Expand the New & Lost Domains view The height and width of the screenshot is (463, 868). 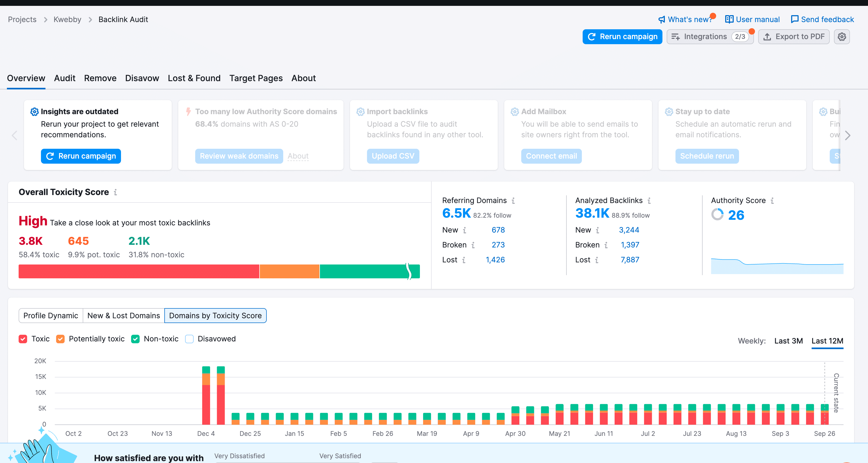pyautogui.click(x=123, y=315)
